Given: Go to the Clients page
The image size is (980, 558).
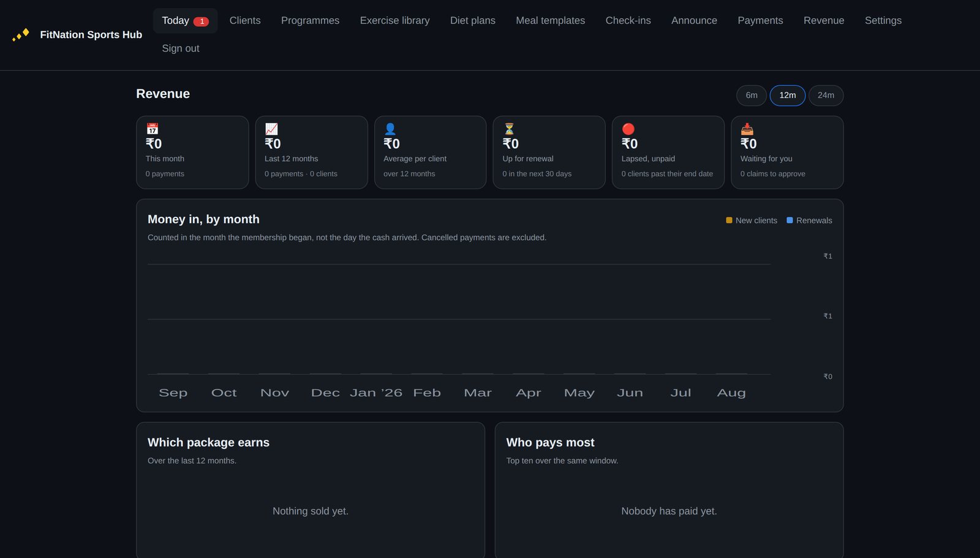Looking at the screenshot, I should [245, 21].
